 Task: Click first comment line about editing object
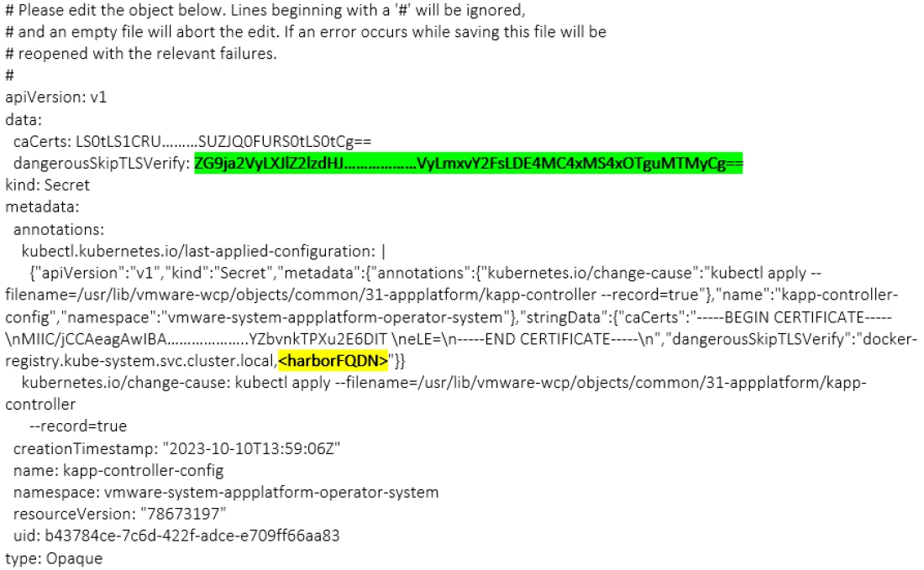(x=265, y=11)
